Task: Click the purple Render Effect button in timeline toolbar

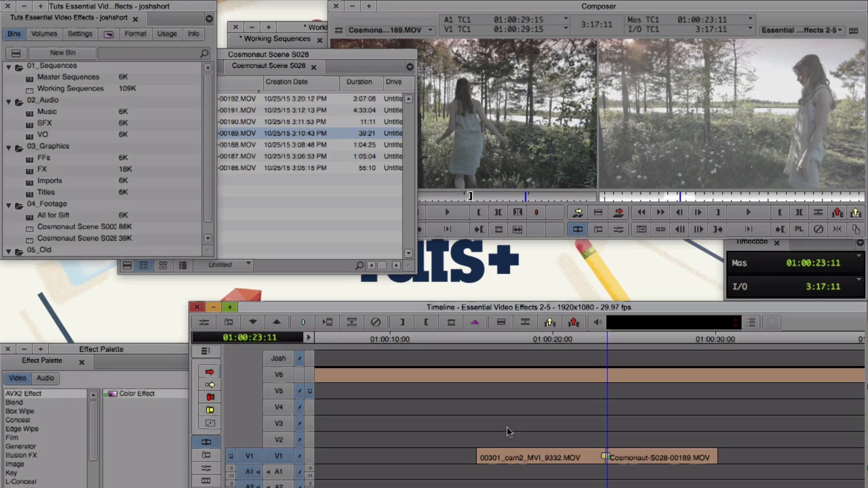Action: pos(475,323)
